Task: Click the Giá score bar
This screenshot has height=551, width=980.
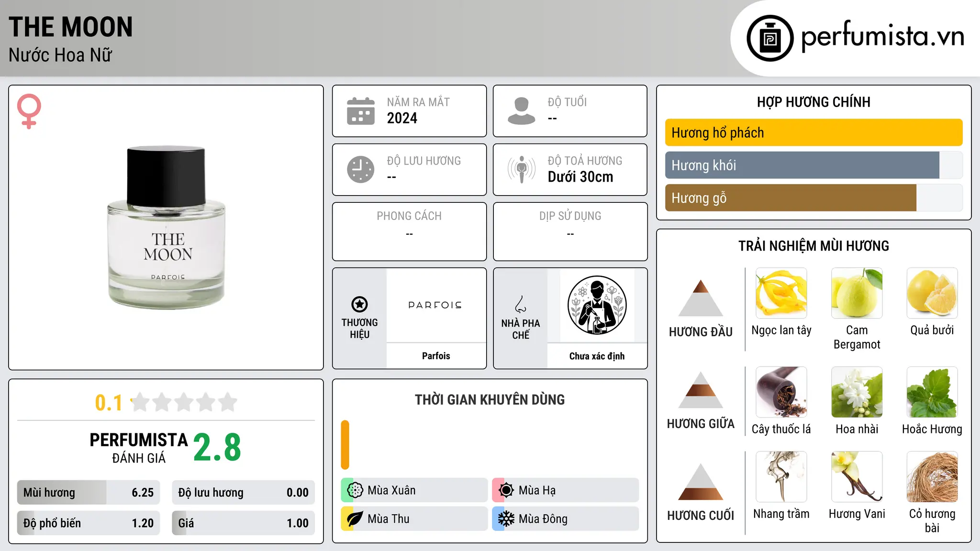Action: point(244,523)
